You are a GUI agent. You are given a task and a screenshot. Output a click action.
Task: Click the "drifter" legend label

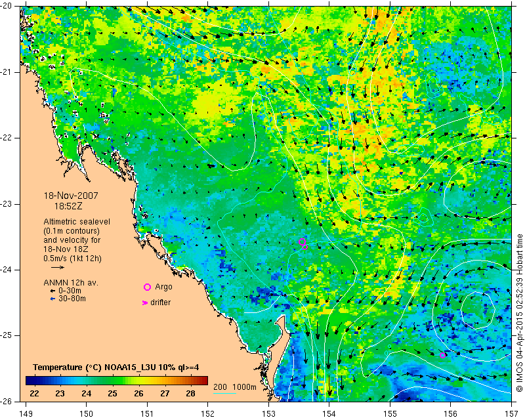pos(160,303)
